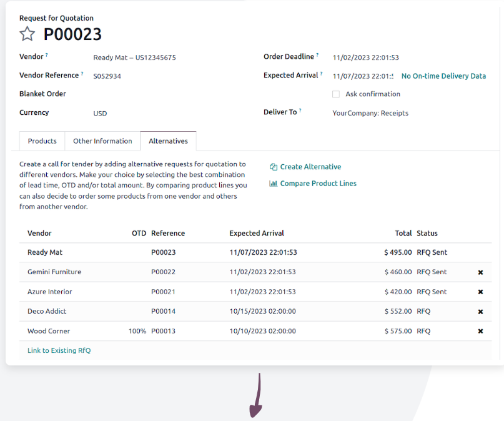504x421 pixels.
Task: Enable the Ask confirmation checkbox
Action: [336, 94]
